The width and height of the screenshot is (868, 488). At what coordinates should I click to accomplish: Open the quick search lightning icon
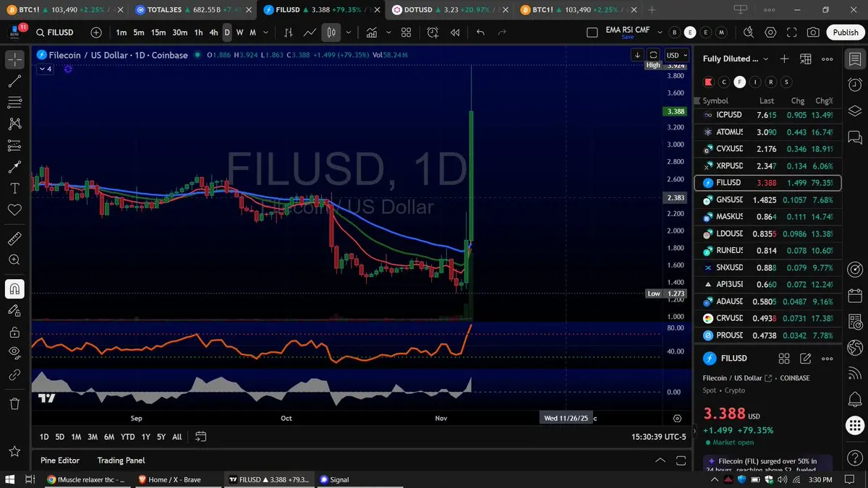click(x=749, y=33)
